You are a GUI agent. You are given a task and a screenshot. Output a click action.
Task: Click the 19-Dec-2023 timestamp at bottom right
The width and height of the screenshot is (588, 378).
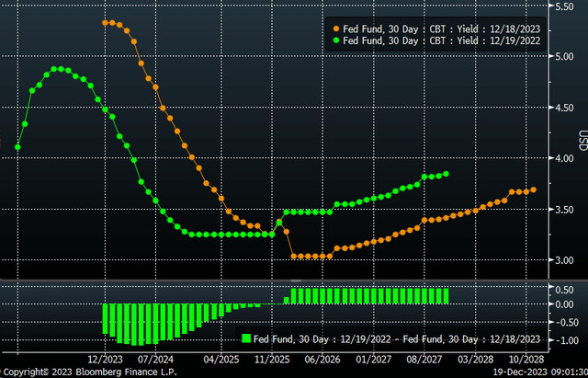(540, 372)
